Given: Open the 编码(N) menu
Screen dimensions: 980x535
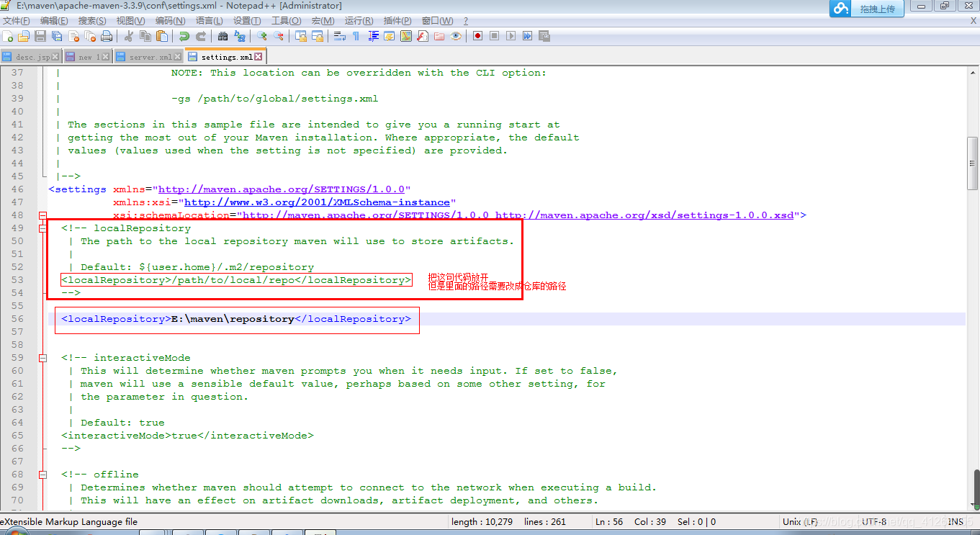Looking at the screenshot, I should [170, 21].
